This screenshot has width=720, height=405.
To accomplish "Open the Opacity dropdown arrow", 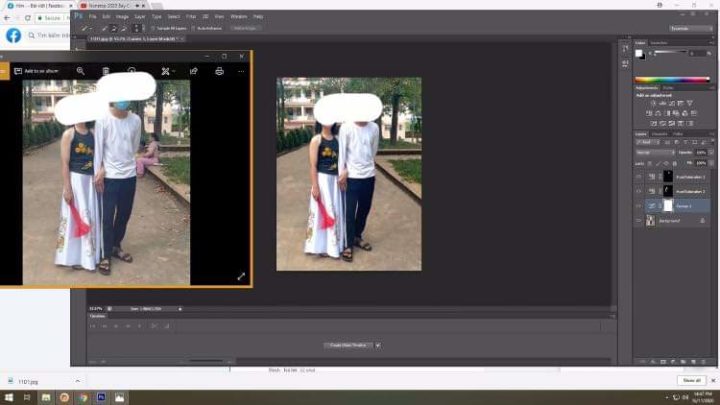I will tap(711, 152).
